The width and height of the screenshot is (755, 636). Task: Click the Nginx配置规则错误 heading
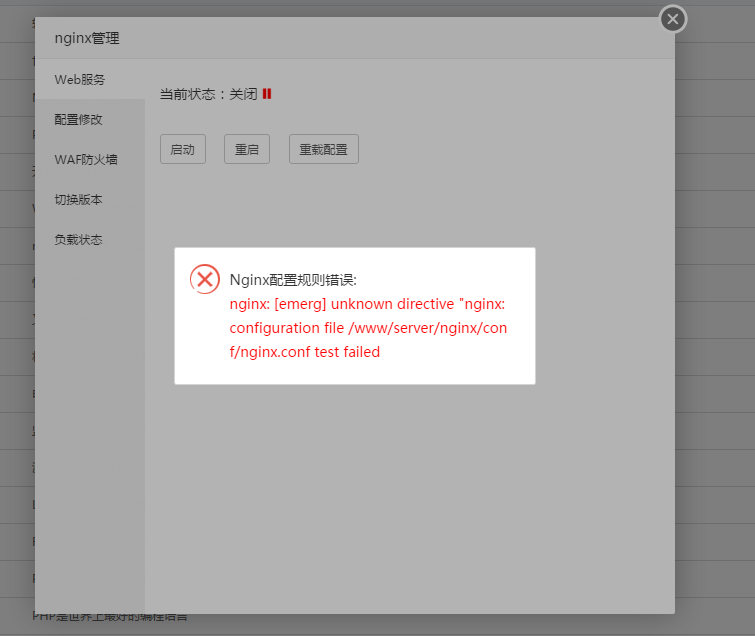[293, 280]
